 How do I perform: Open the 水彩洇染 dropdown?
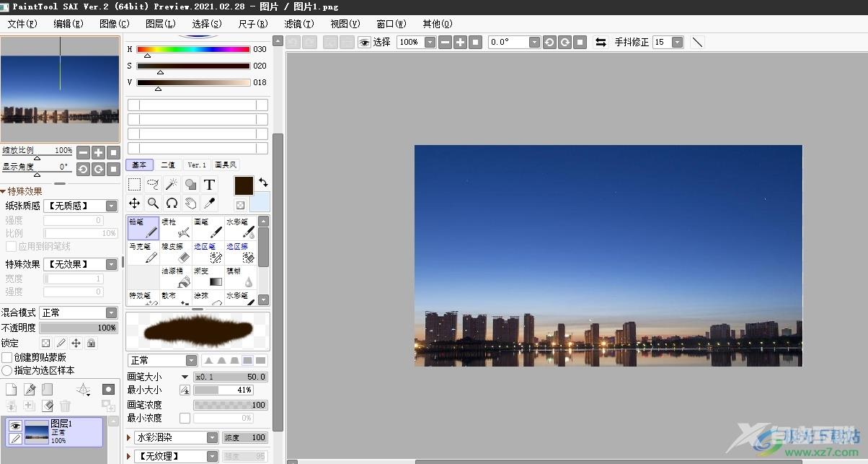(x=177, y=437)
